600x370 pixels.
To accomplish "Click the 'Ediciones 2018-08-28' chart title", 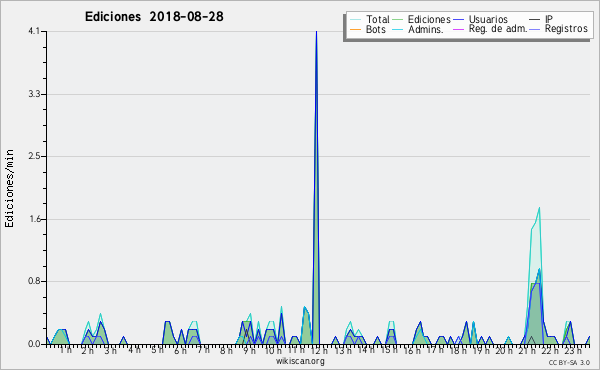I will 154,17.
